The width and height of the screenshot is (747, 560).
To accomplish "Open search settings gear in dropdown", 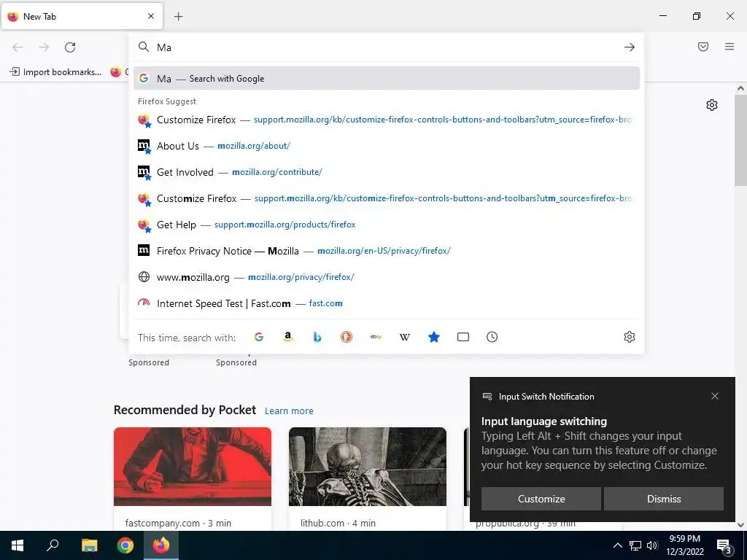I will pyautogui.click(x=630, y=337).
